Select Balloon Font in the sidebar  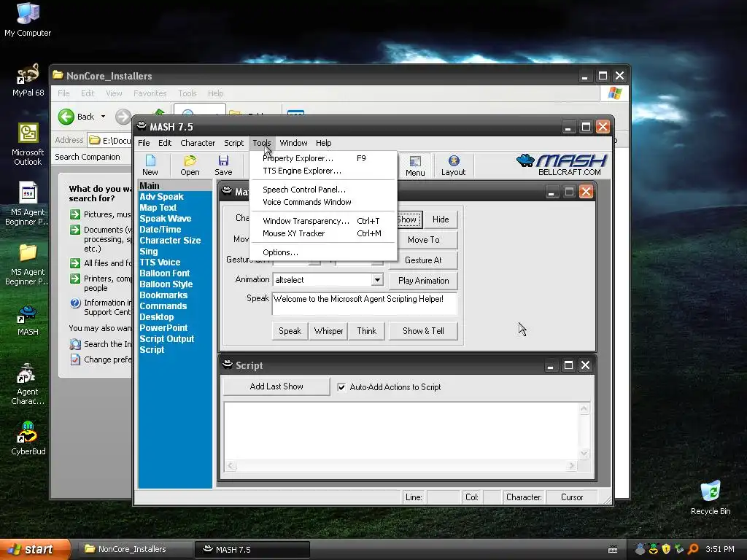click(164, 273)
